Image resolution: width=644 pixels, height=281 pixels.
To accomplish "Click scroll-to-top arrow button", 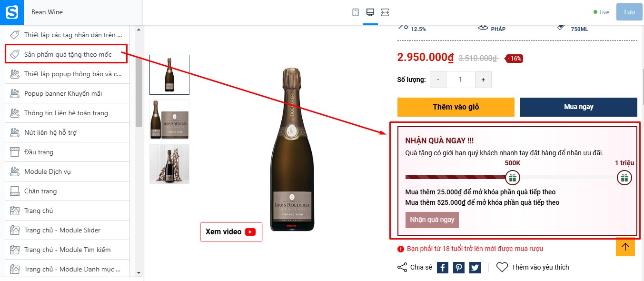I will [x=625, y=246].
